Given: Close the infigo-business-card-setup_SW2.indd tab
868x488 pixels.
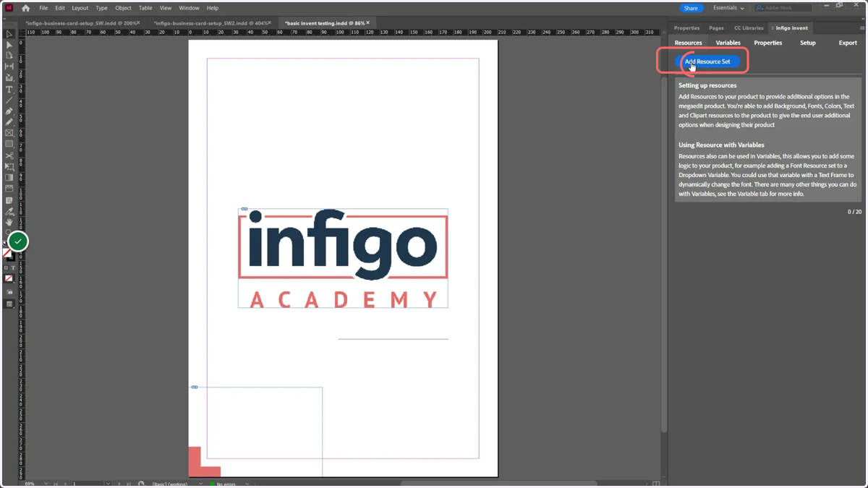Looking at the screenshot, I should (x=270, y=23).
